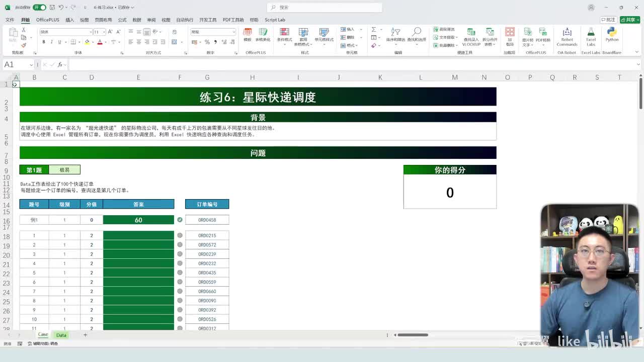Click the Center align icon

coord(139,42)
